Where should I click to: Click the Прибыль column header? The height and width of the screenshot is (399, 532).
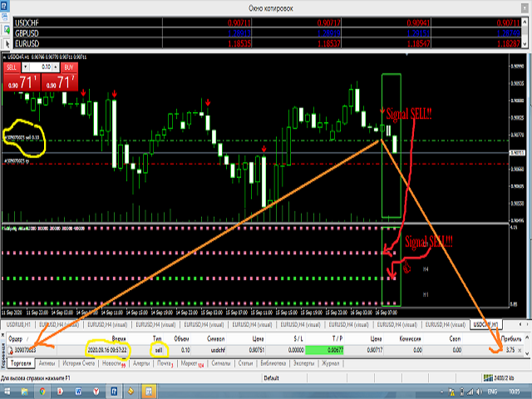[511, 338]
